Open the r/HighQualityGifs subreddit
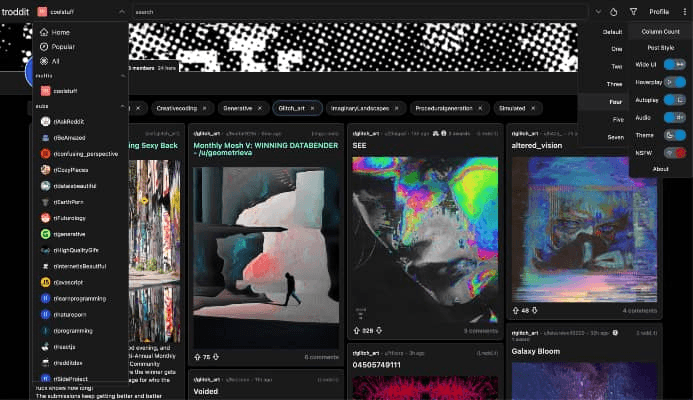Image resolution: width=693 pixels, height=400 pixels. (70, 250)
